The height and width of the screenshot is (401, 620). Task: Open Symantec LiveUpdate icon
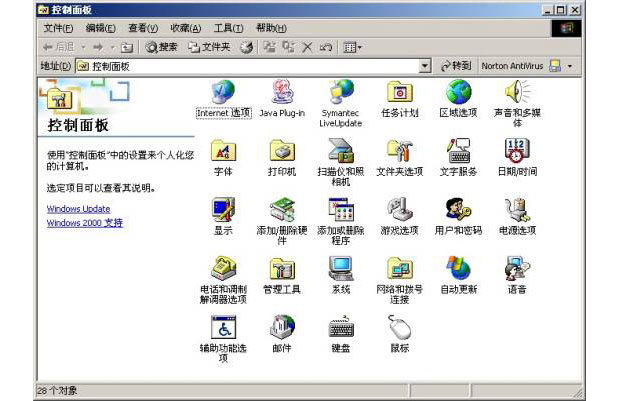pos(341,94)
